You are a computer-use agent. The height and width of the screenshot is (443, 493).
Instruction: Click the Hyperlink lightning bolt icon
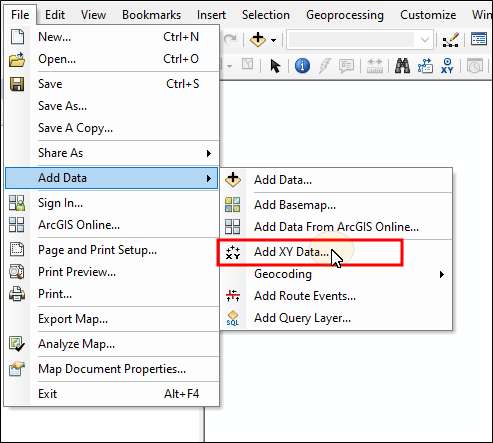[325, 66]
